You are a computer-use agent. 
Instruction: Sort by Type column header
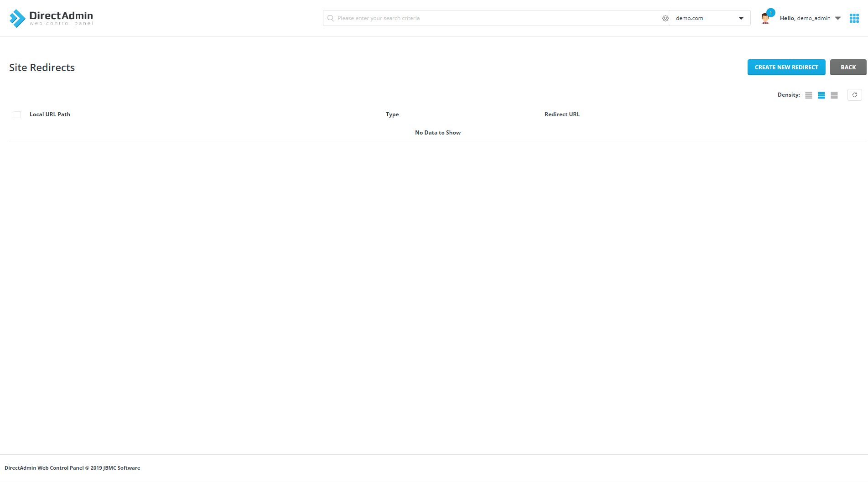point(392,114)
